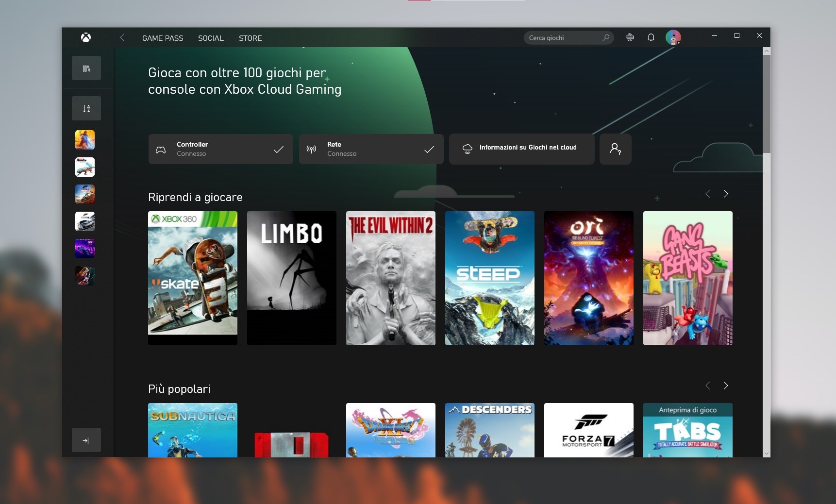
Task: Sort games alphabetically using the A-Z icon
Action: tap(86, 108)
